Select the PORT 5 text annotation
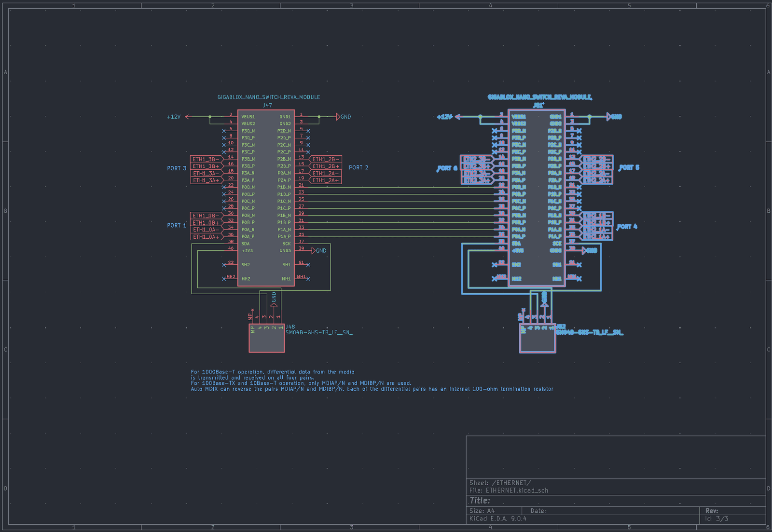The height and width of the screenshot is (532, 772). [629, 167]
